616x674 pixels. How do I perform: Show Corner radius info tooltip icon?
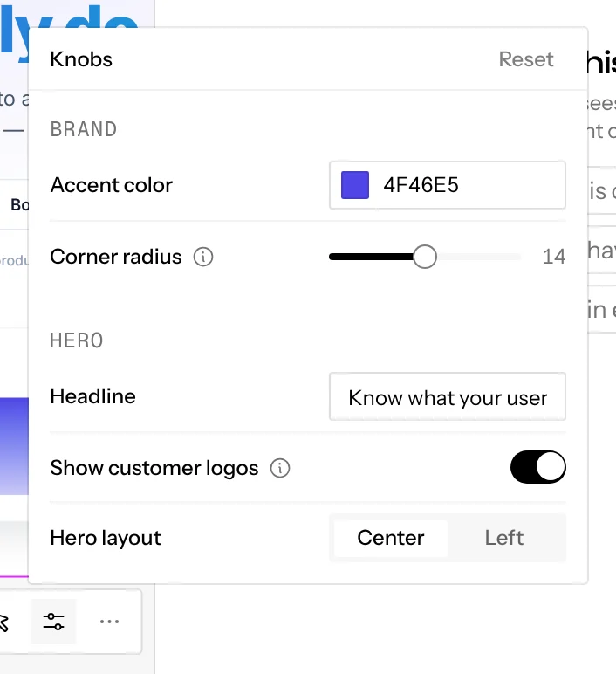point(202,257)
